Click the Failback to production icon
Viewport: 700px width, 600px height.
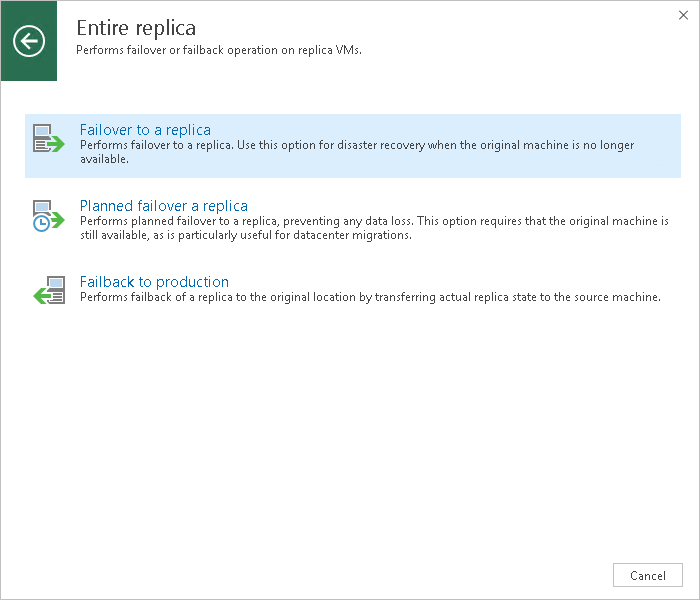click(48, 291)
